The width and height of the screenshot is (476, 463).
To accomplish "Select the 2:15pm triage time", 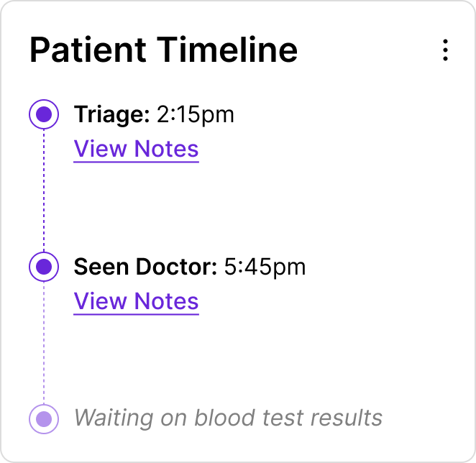I will point(195,114).
